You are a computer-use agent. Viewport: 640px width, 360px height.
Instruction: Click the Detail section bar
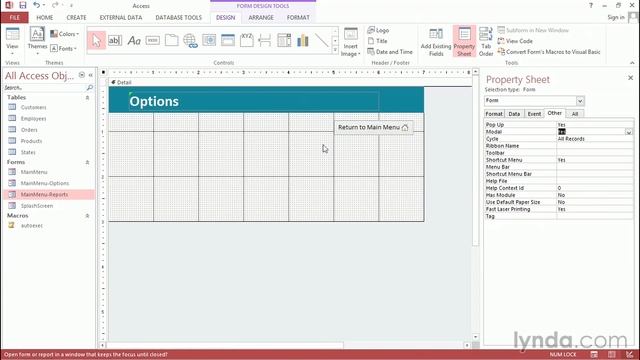[x=290, y=82]
